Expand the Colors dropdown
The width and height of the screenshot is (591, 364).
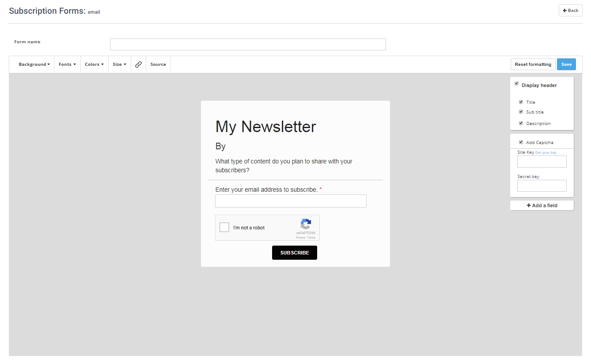tap(95, 64)
